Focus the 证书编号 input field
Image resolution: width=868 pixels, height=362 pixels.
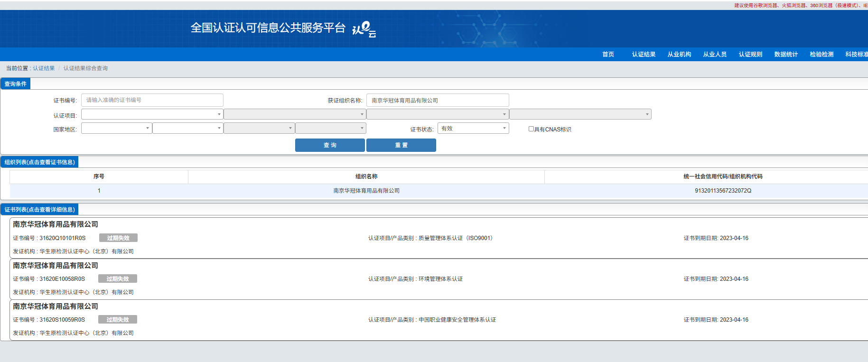coord(152,100)
